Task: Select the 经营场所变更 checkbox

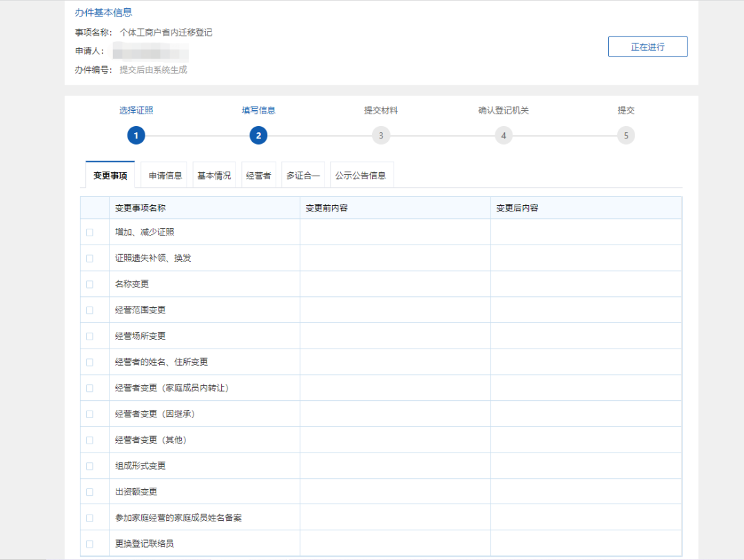Action: tap(90, 336)
